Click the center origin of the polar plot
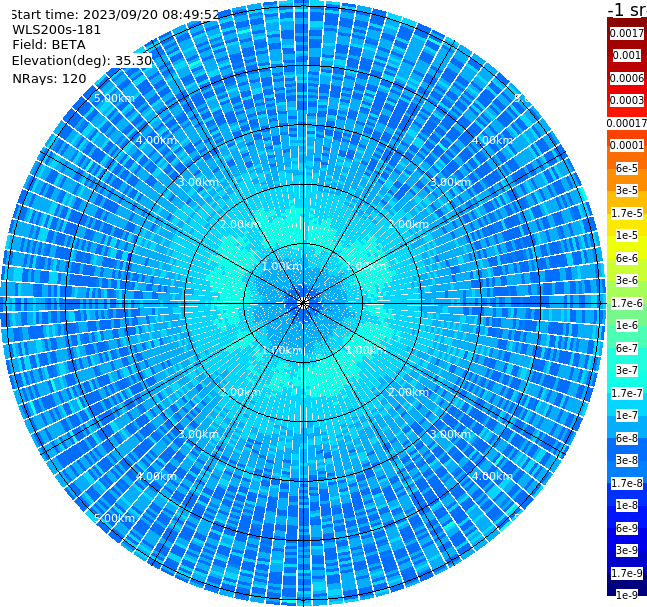647x607 pixels. 303,303
